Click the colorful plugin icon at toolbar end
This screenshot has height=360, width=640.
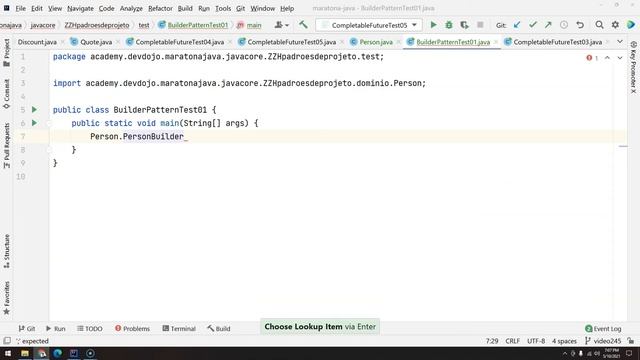(x=631, y=25)
